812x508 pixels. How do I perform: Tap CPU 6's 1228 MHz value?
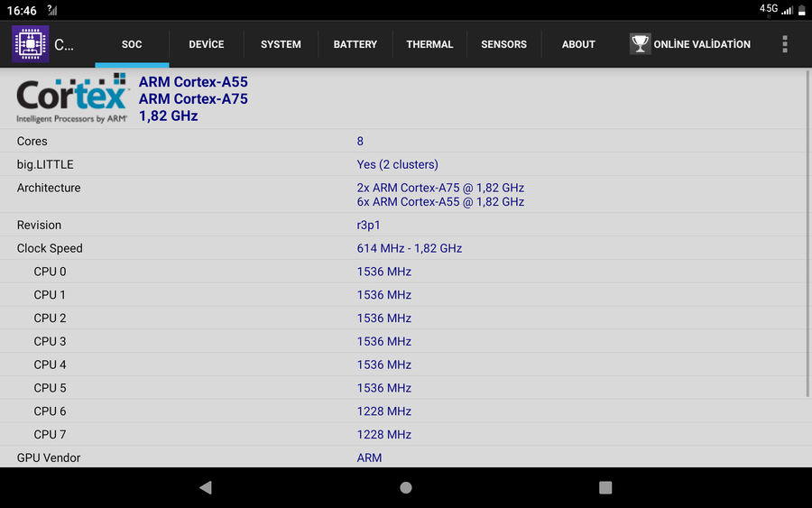pyautogui.click(x=383, y=411)
